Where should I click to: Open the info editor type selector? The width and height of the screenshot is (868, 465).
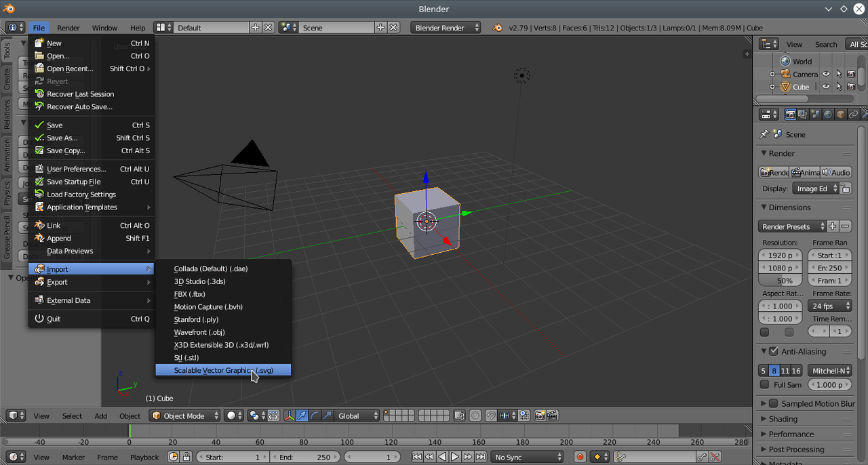point(15,28)
